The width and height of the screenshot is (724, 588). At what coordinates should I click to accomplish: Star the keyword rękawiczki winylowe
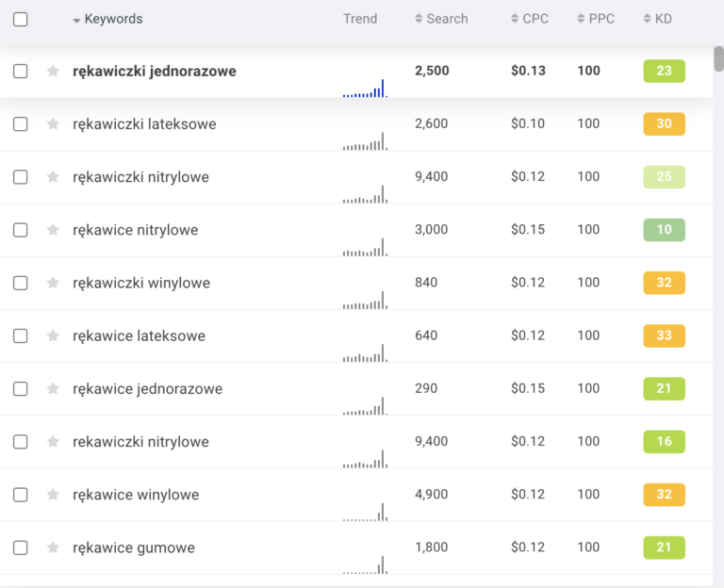[53, 283]
